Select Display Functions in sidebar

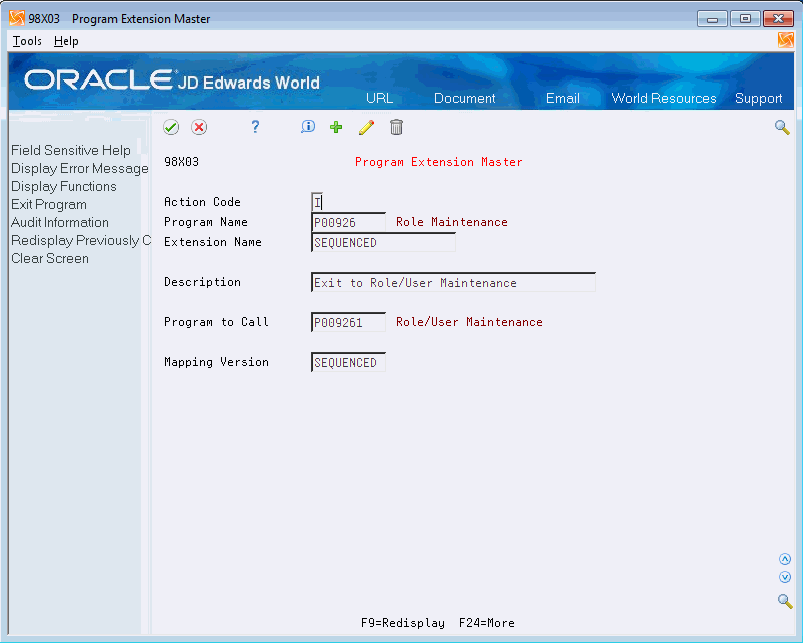(64, 186)
